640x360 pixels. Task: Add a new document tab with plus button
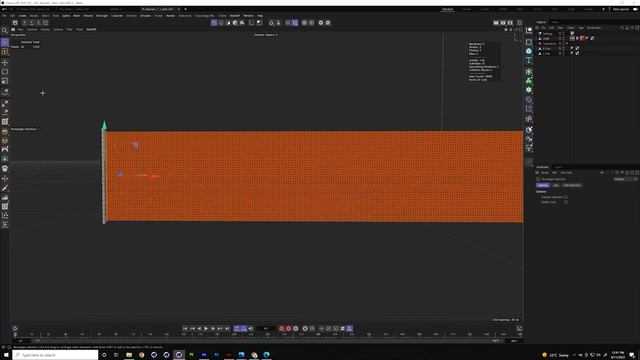coord(185,9)
